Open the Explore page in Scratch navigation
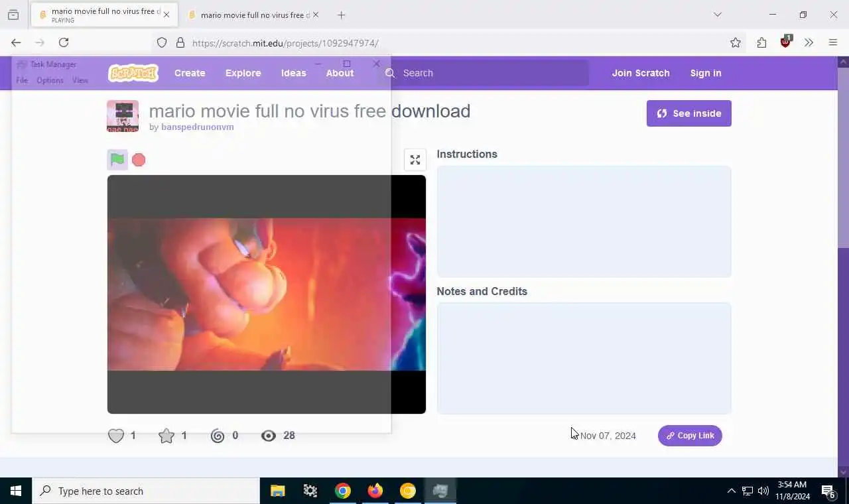This screenshot has height=504, width=849. (x=243, y=73)
